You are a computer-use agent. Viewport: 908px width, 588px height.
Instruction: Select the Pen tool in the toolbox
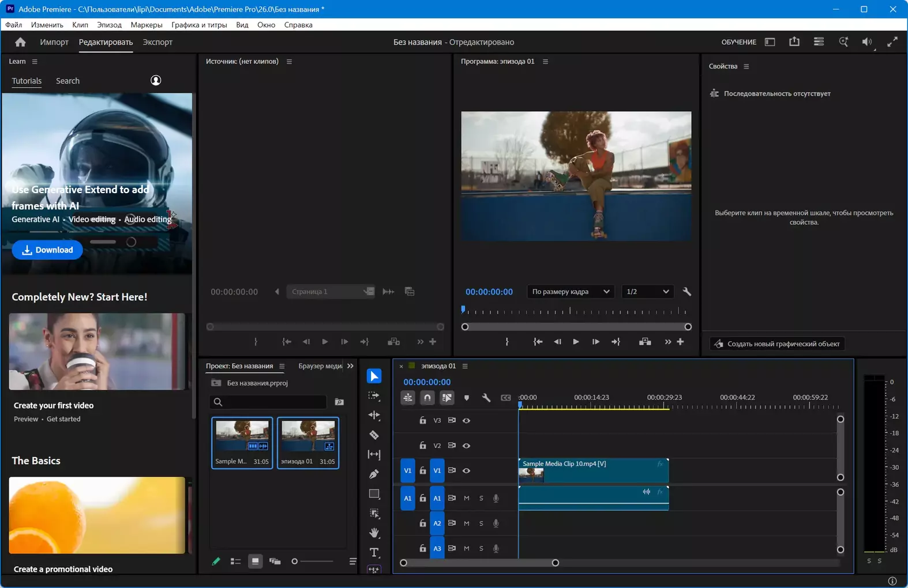pos(374,474)
